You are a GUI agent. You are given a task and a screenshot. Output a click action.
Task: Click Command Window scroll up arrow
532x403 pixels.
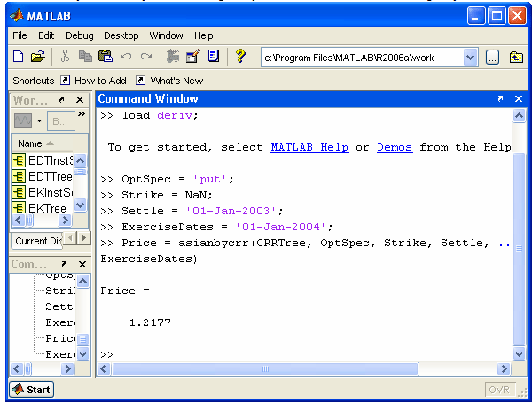click(x=519, y=115)
